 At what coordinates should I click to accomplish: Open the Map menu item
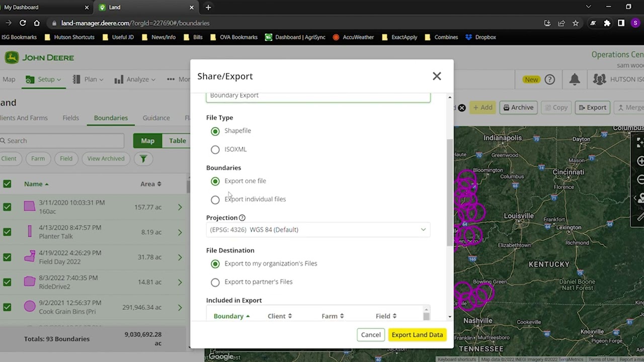[8, 79]
